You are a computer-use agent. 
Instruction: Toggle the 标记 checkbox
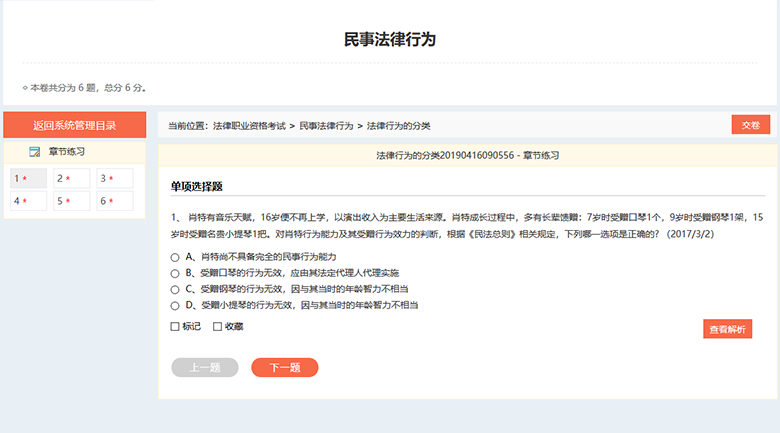[x=175, y=326]
